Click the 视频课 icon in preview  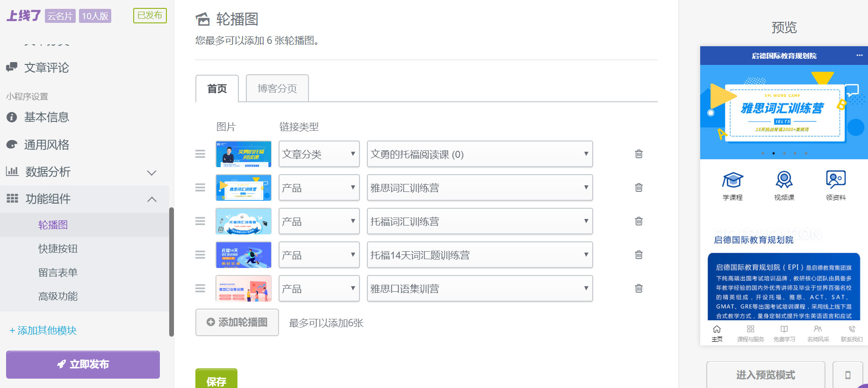784,180
